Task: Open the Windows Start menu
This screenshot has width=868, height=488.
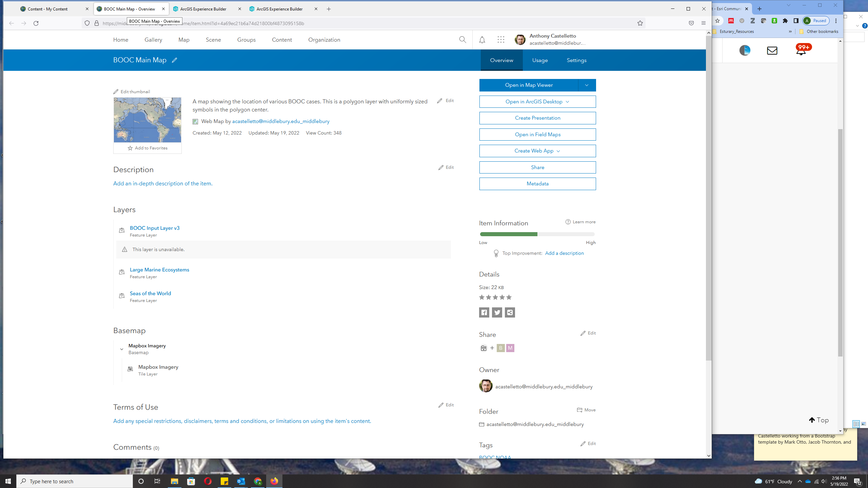Action: [8, 481]
